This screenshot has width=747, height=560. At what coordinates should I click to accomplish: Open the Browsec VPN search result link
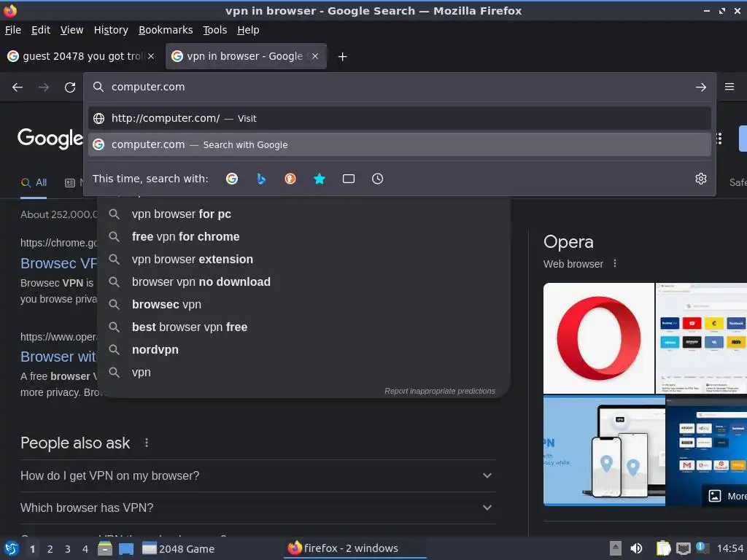58,263
